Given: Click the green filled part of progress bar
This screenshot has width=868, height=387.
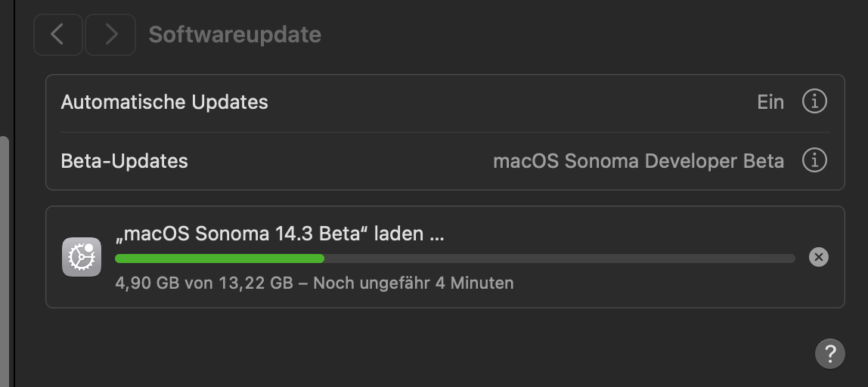Looking at the screenshot, I should [x=219, y=259].
